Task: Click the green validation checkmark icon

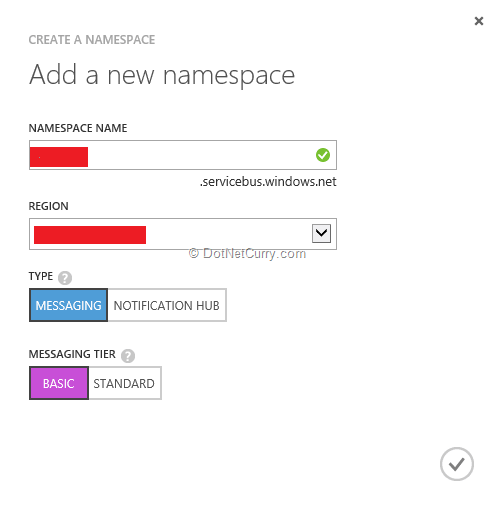Action: [323, 155]
